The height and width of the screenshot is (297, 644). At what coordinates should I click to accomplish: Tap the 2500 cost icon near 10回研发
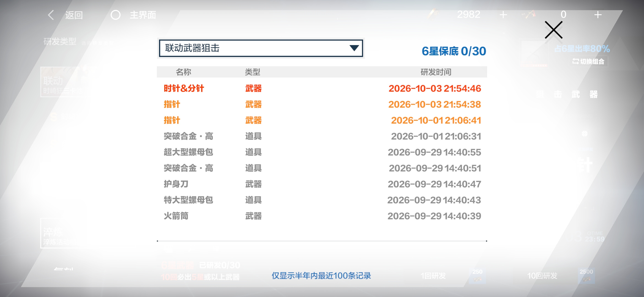[x=586, y=276]
